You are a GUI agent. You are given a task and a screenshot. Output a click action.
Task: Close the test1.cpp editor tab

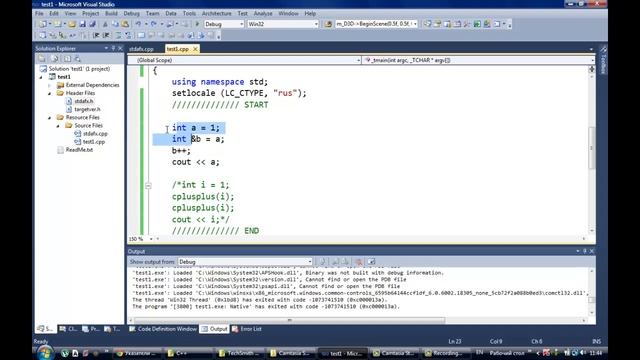coord(195,49)
